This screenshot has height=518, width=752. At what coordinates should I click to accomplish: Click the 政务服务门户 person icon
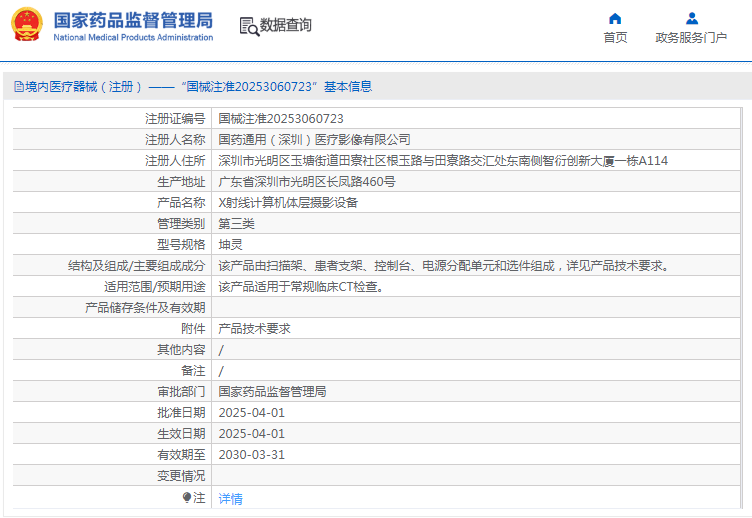692,19
